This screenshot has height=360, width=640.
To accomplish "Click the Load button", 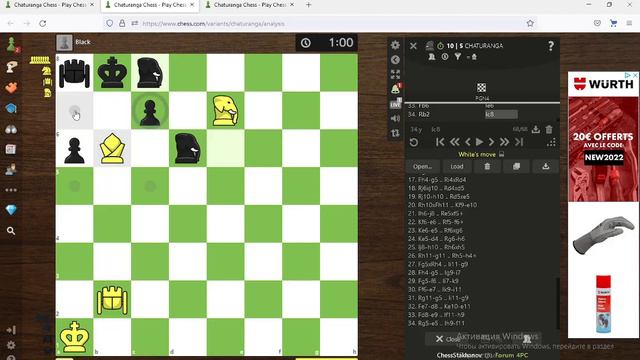I will coord(457,167).
